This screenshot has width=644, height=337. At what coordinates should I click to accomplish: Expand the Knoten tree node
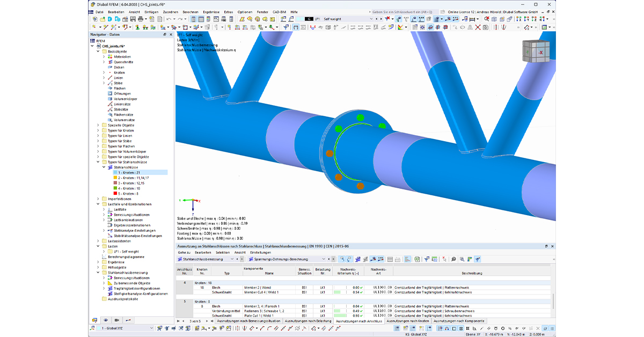(x=104, y=72)
